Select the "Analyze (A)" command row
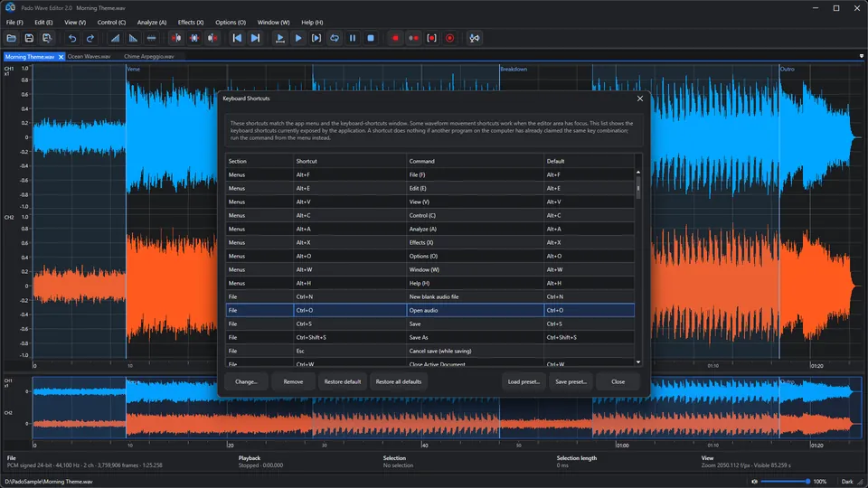 [430, 229]
